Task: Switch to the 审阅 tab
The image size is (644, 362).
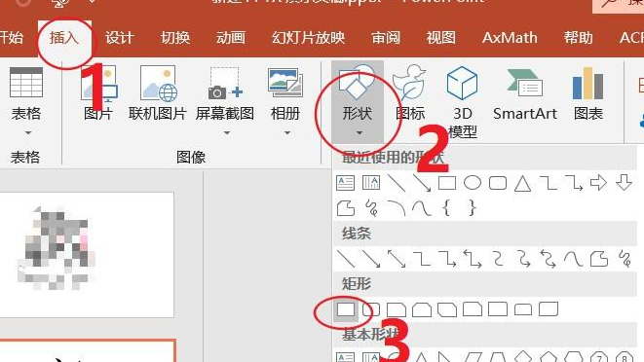Action: coord(386,38)
